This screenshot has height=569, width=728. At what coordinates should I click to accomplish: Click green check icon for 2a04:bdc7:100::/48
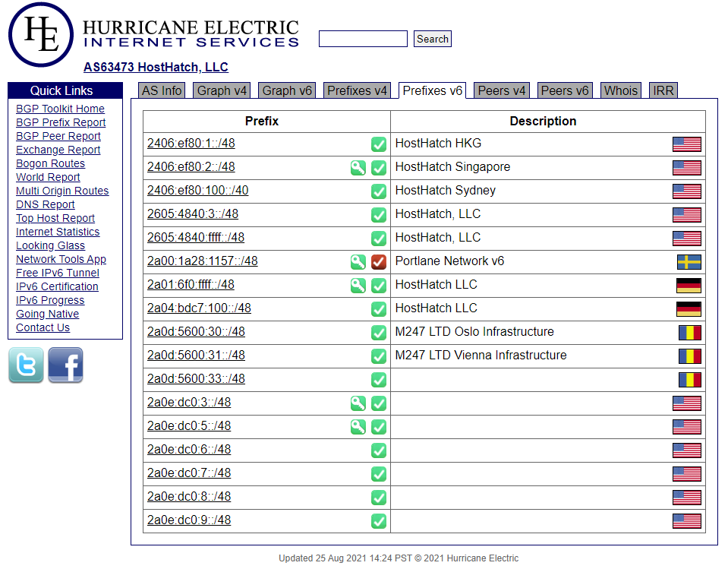coord(379,309)
